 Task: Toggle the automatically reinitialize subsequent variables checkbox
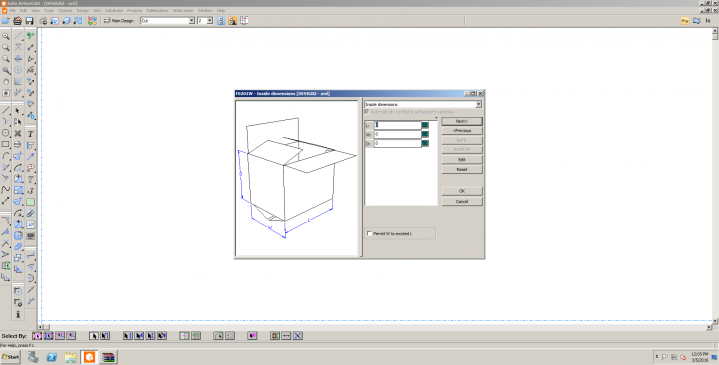click(x=367, y=111)
